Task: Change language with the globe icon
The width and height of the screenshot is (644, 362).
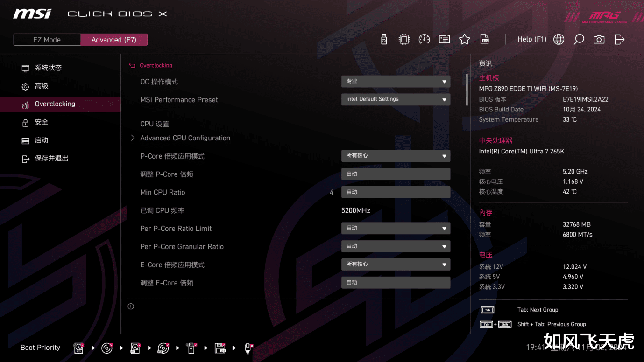Action: click(x=559, y=39)
